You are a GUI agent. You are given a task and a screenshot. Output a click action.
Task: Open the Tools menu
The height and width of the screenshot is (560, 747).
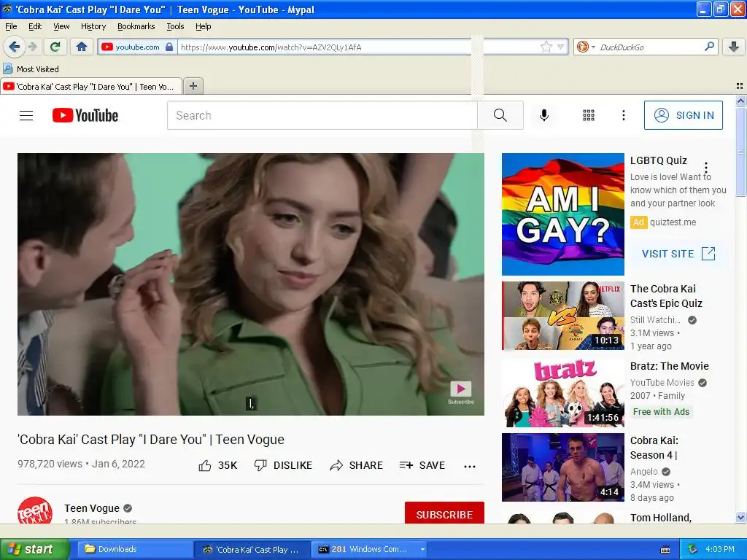(175, 26)
